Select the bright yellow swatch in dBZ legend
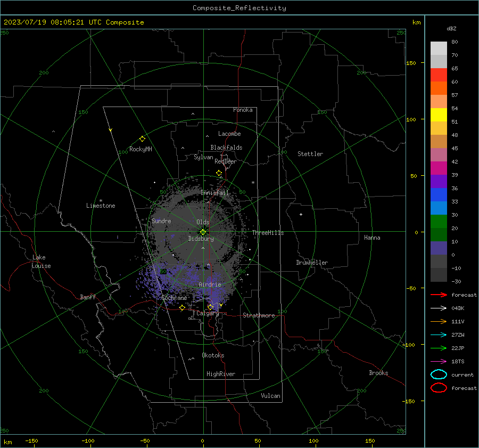Viewport: 479px width, 448px height. click(x=439, y=115)
